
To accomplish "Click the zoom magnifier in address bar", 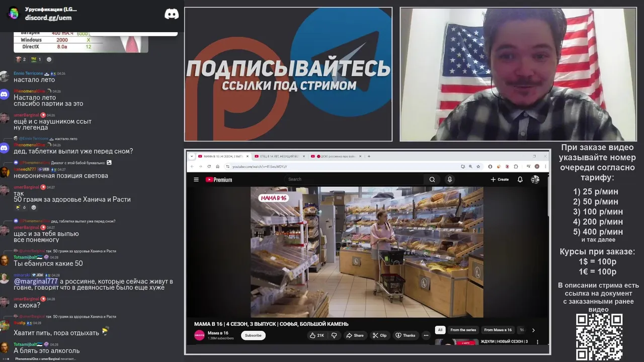I will [470, 166].
